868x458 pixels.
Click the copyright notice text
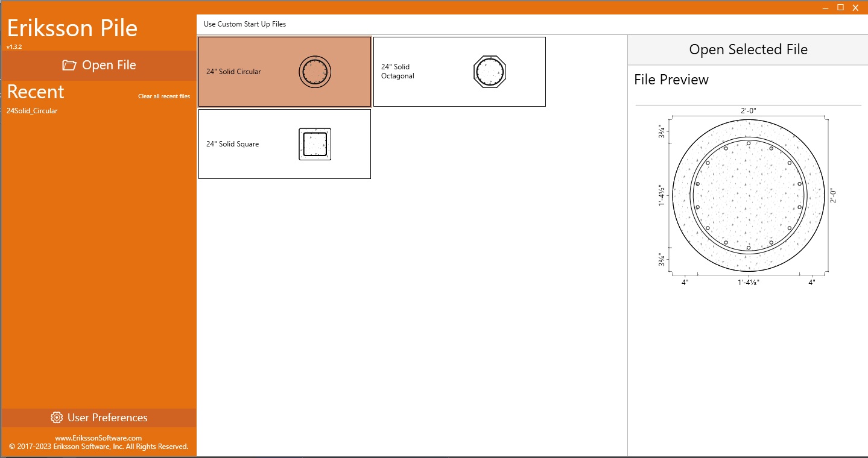point(98,447)
